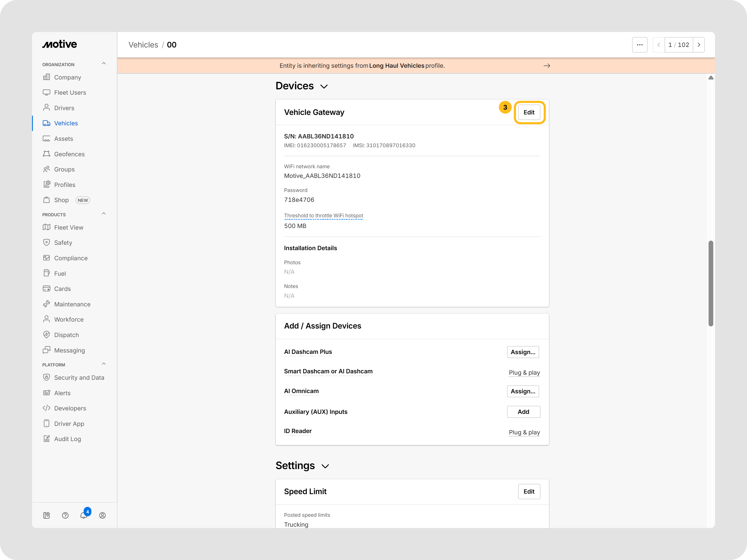Image resolution: width=747 pixels, height=560 pixels.
Task: Collapse the Devices section chevron
Action: tap(324, 86)
